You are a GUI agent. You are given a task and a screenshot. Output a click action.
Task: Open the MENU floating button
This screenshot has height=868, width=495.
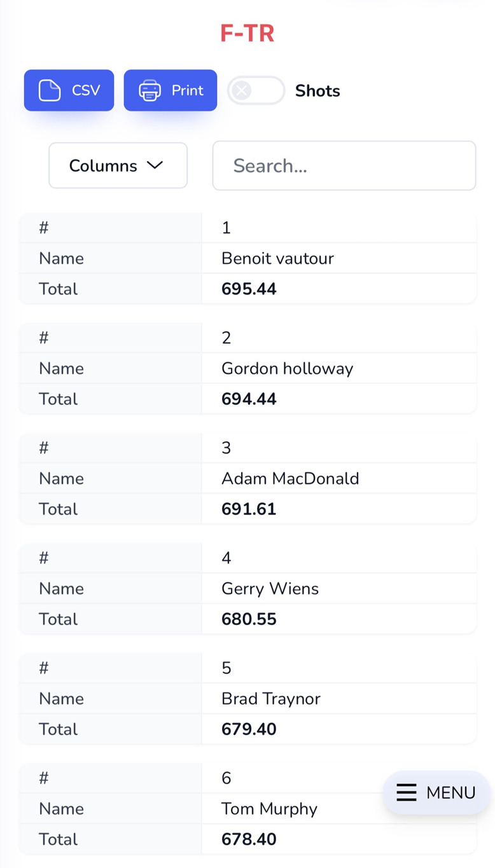click(436, 792)
